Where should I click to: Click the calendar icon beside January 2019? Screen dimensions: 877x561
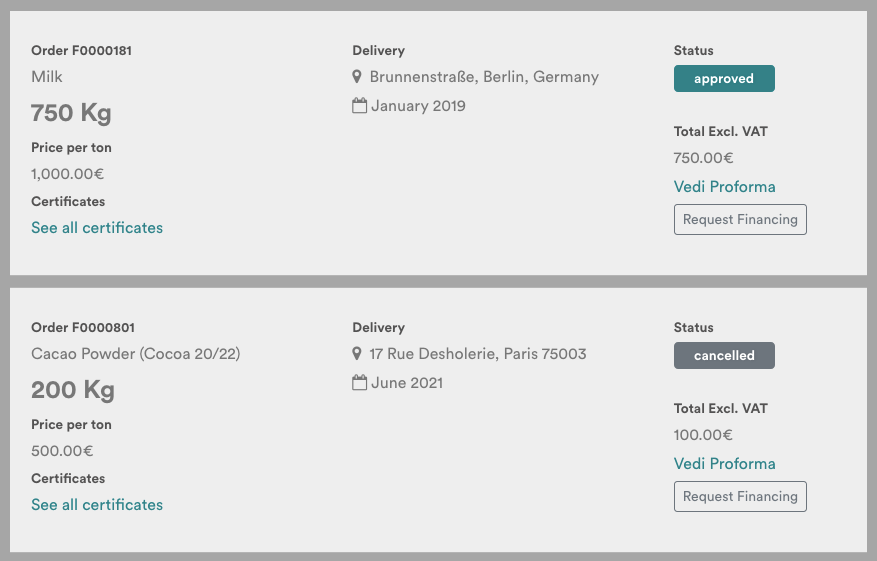tap(360, 106)
